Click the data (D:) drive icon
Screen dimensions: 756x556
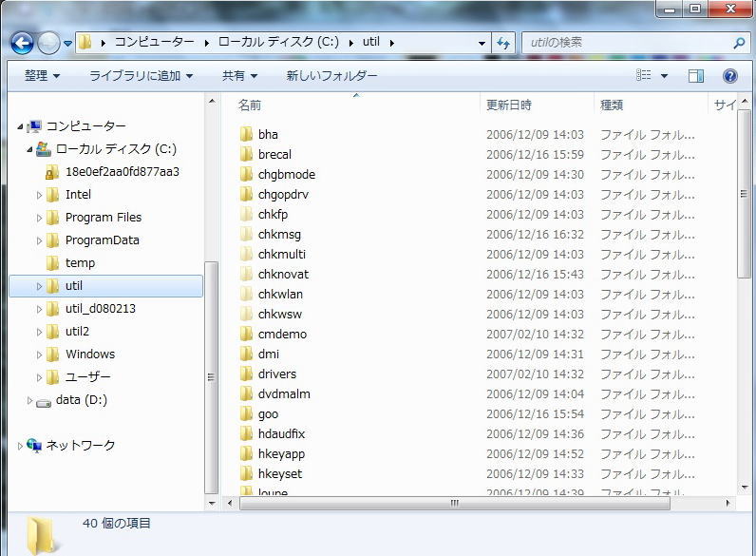(44, 401)
